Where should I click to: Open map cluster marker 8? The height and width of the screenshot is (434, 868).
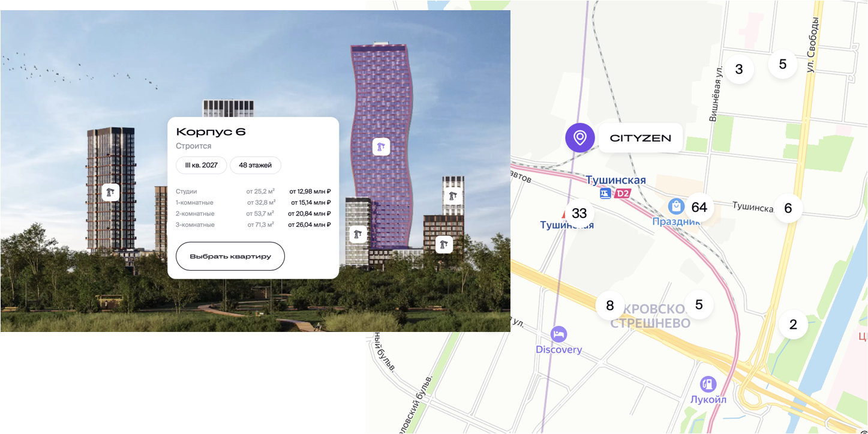610,306
